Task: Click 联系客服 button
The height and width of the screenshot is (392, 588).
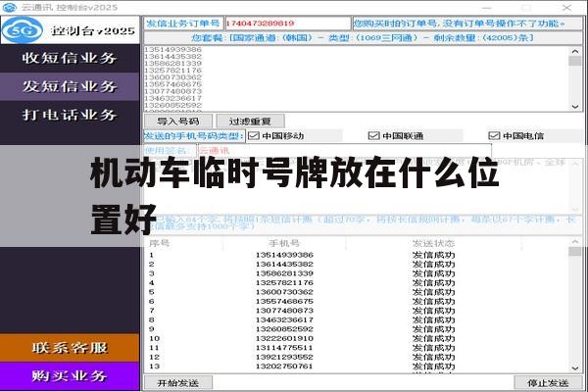Action: click(x=70, y=348)
